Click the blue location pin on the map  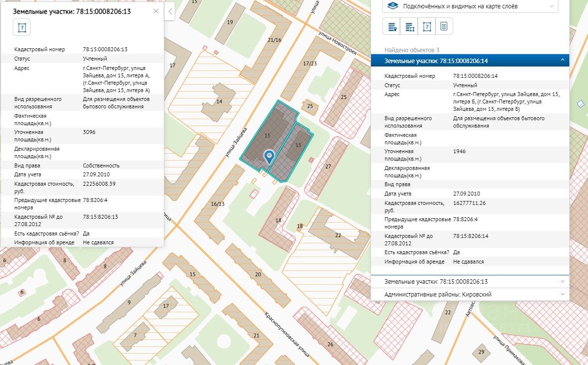[269, 156]
